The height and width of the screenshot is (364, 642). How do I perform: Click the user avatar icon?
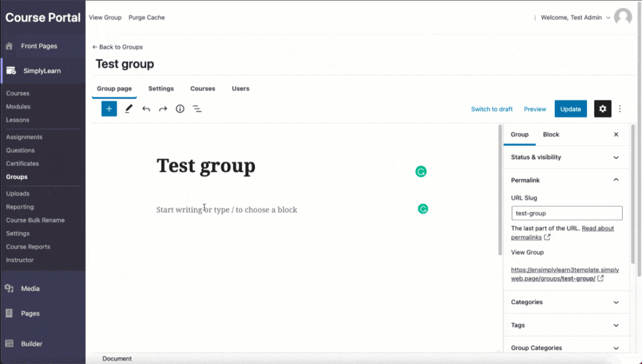tap(623, 18)
